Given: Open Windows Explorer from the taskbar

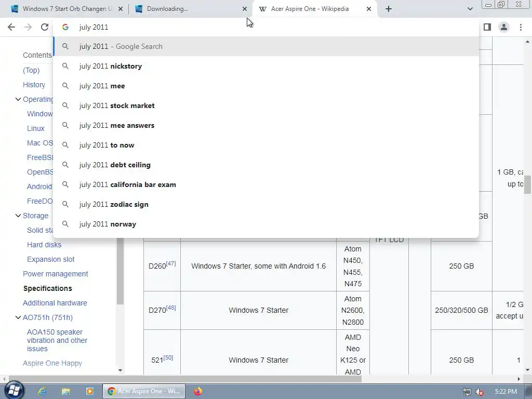Looking at the screenshot, I should (66, 391).
